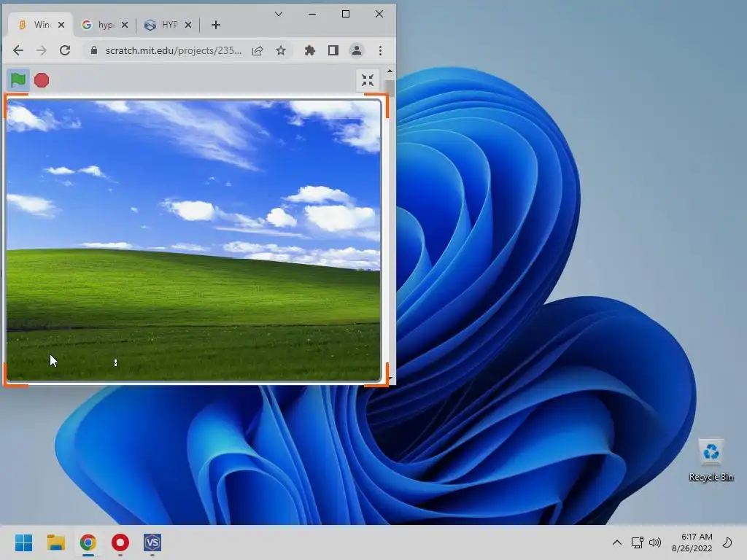Open the notification moon icon
Image resolution: width=747 pixels, height=560 pixels.
727,542
